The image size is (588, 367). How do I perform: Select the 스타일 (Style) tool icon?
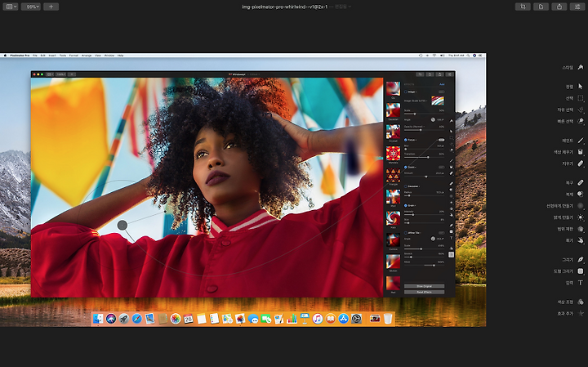click(581, 67)
